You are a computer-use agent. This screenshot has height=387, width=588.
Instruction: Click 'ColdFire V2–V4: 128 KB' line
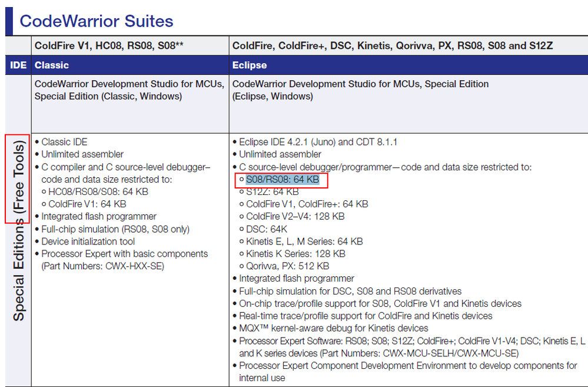coord(295,217)
